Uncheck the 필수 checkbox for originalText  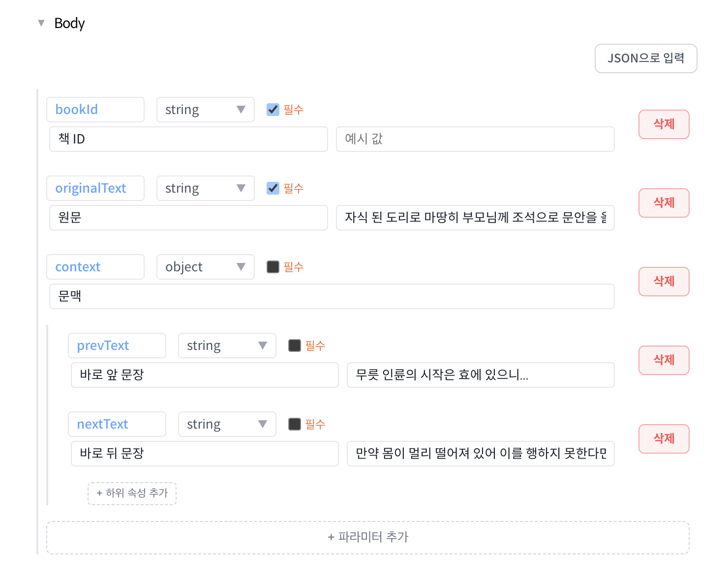pyautogui.click(x=273, y=188)
